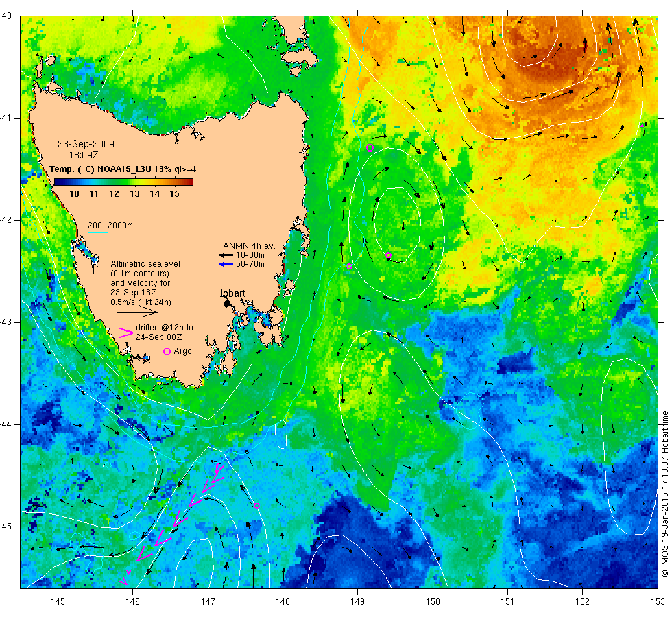Click the 0.5m/s velocity scale arrow

(137, 312)
